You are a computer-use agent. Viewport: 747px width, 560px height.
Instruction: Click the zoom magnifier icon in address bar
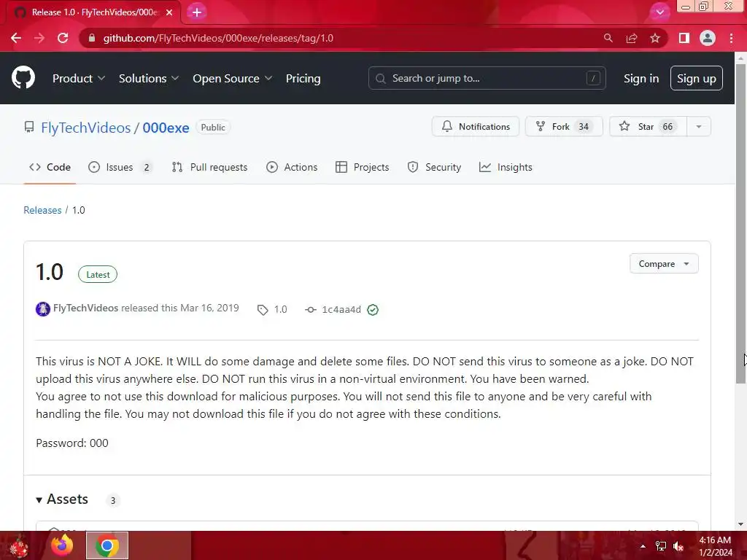[608, 38]
